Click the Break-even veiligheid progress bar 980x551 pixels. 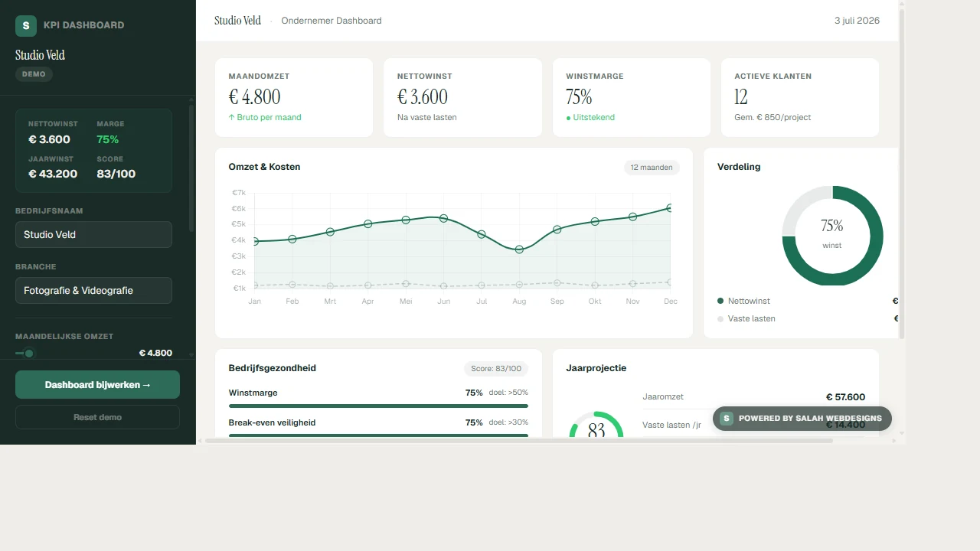coord(378,435)
